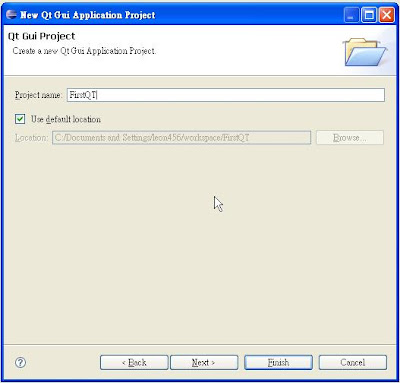Click the 'Project name:' label
The height and width of the screenshot is (383, 400).
click(x=38, y=95)
